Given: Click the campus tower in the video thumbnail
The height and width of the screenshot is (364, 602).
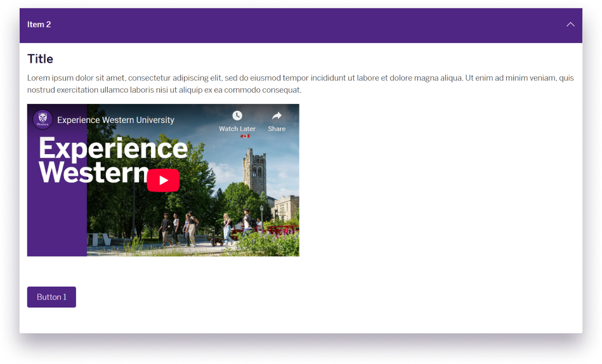Looking at the screenshot, I should [254, 172].
